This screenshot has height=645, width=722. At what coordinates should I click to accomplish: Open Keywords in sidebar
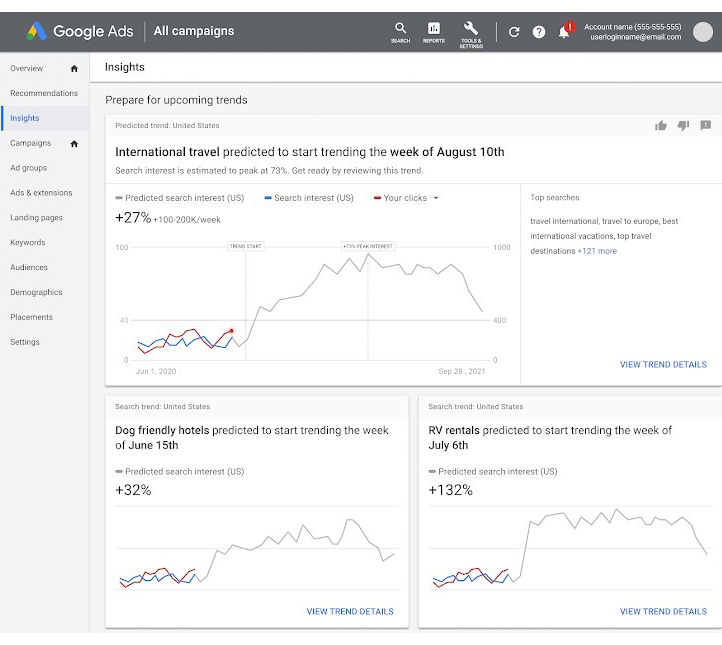28,242
